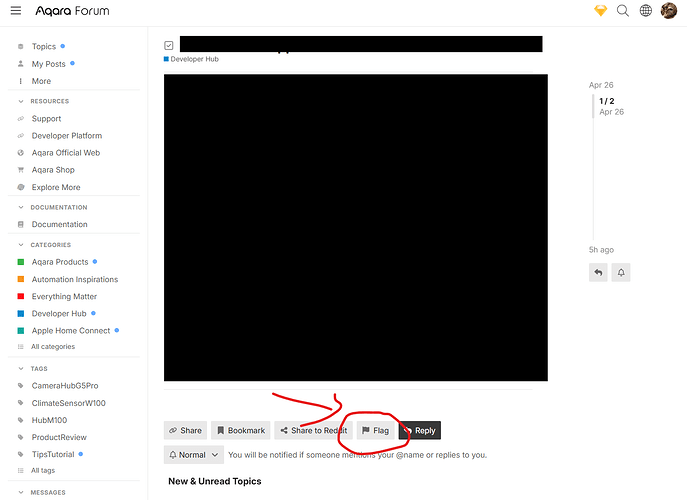View All categories list

point(53,347)
